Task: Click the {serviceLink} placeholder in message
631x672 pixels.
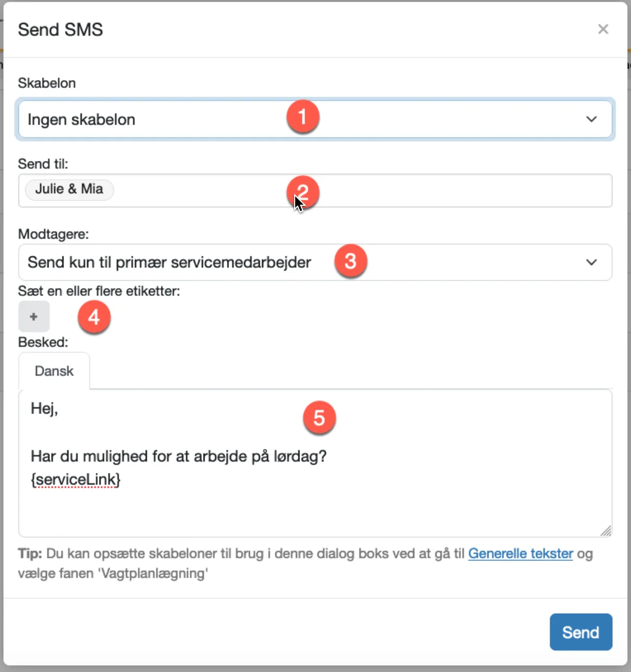Action: (x=75, y=479)
